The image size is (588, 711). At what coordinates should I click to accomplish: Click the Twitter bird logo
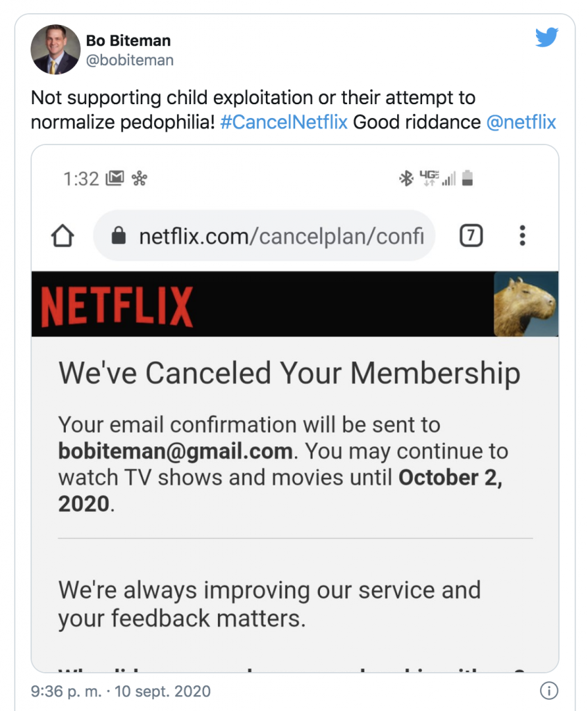546,38
